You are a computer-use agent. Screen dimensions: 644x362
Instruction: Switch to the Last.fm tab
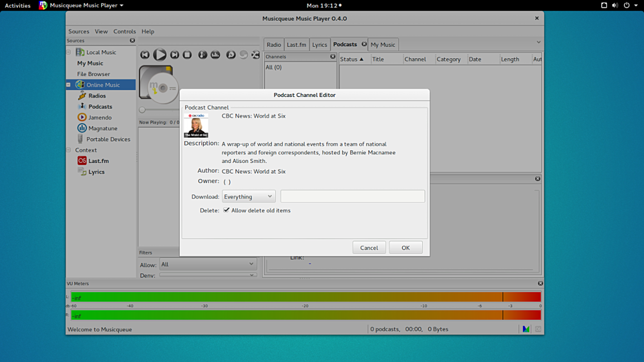pos(296,44)
